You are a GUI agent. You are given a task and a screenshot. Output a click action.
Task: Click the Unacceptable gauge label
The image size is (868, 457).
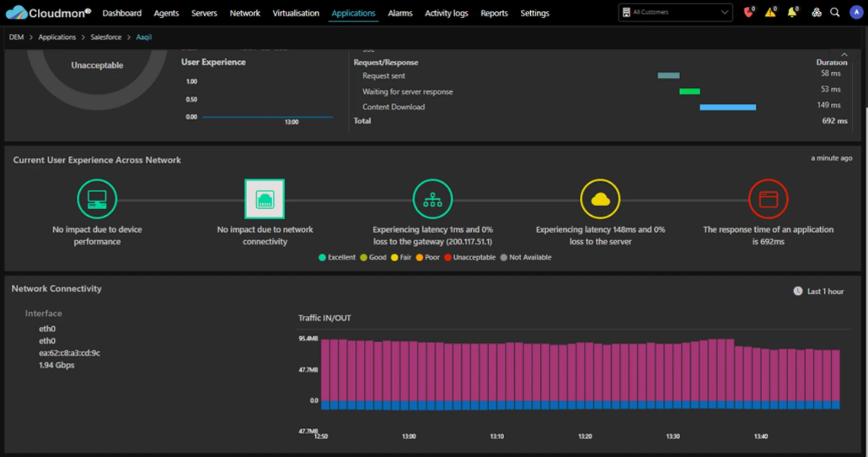tap(97, 65)
